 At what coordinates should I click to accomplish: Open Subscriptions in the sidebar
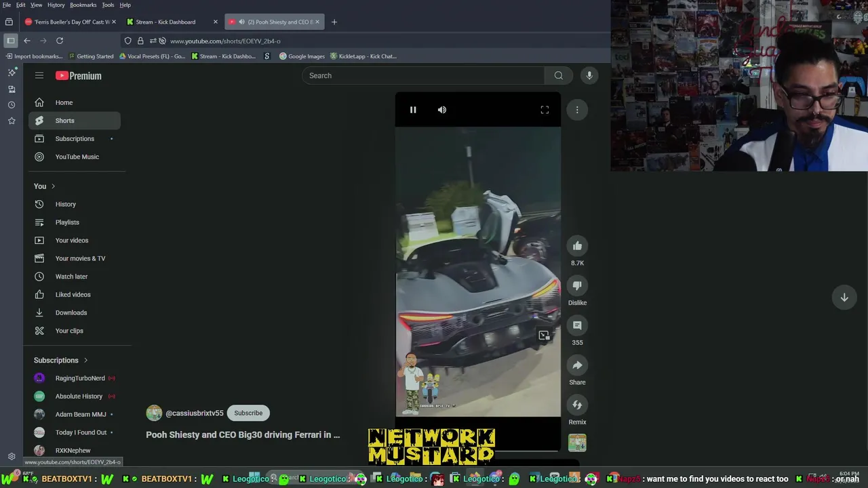tap(75, 139)
